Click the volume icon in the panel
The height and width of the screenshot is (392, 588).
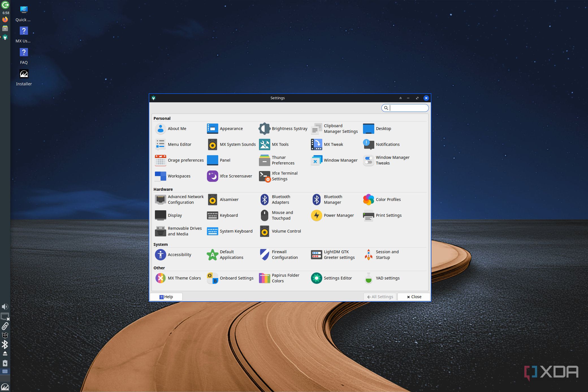pos(5,307)
